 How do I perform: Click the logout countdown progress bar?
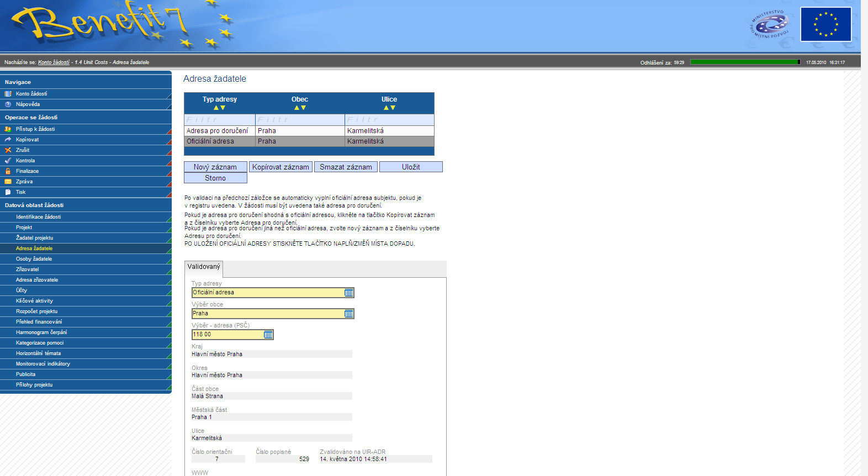(745, 62)
